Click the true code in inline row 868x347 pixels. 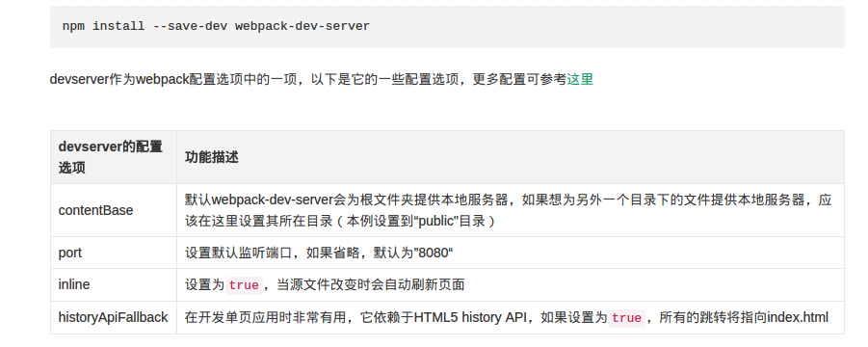coord(244,285)
